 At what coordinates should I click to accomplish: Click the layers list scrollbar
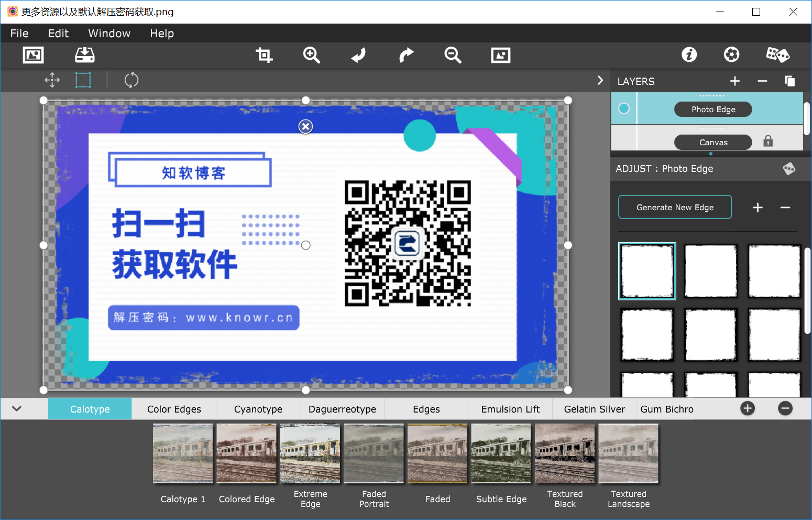tap(807, 118)
